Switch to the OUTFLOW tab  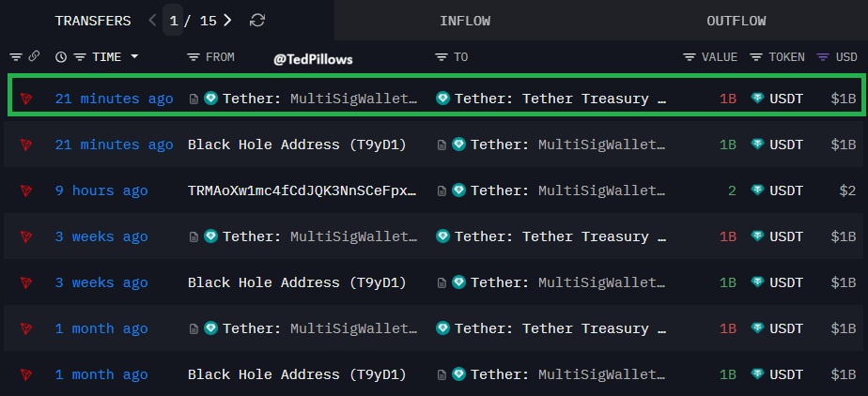coord(736,21)
